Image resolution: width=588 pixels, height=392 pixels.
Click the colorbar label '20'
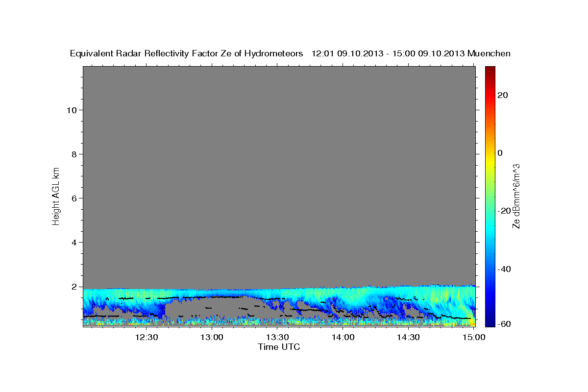(x=503, y=95)
